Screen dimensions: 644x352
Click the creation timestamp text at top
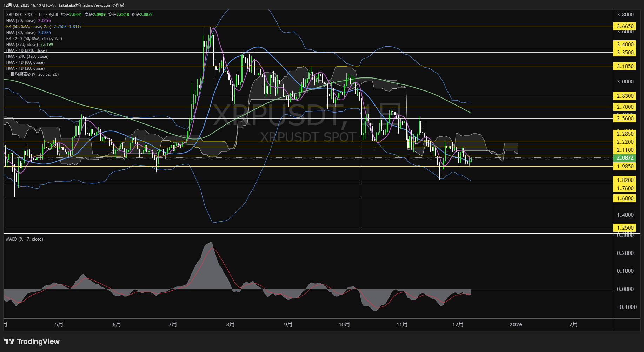tap(64, 5)
